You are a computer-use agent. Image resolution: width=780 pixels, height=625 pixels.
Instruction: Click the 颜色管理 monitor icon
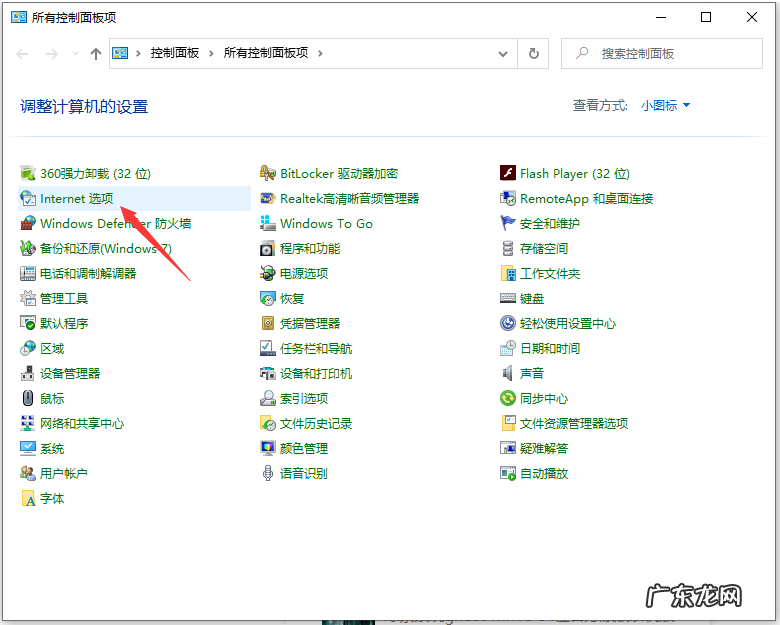point(268,448)
